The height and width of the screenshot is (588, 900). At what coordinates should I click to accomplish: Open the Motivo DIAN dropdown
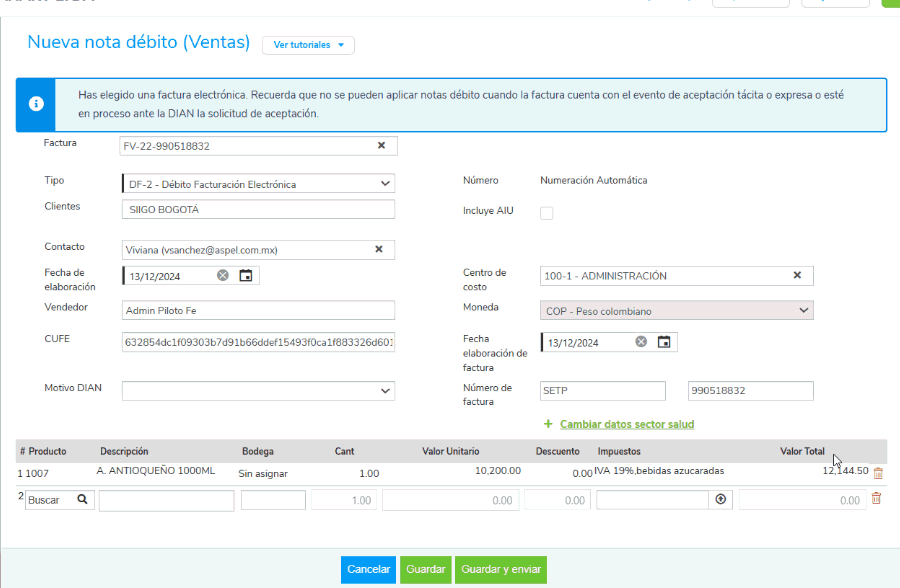click(x=385, y=391)
